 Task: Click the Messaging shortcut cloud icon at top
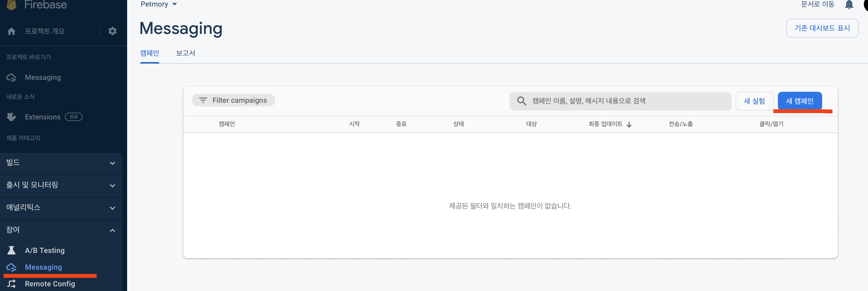click(11, 77)
